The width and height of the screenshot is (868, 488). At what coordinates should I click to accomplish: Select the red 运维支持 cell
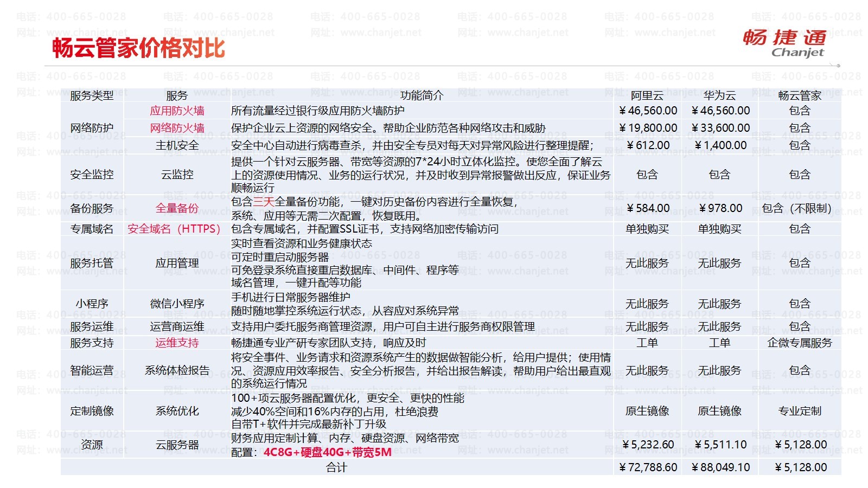pyautogui.click(x=177, y=343)
